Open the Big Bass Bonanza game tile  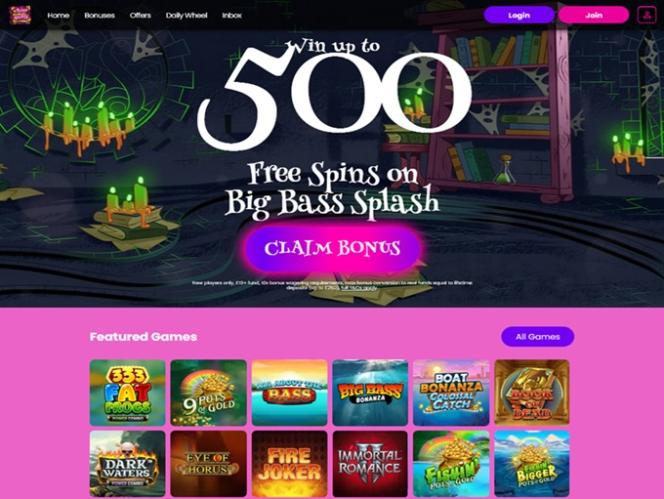[370, 393]
